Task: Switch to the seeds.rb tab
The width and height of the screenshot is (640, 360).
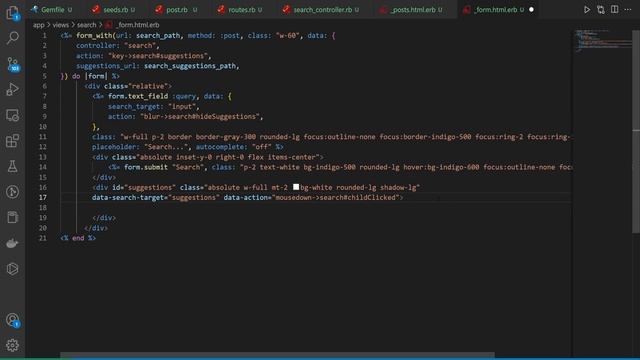Action: [116, 9]
